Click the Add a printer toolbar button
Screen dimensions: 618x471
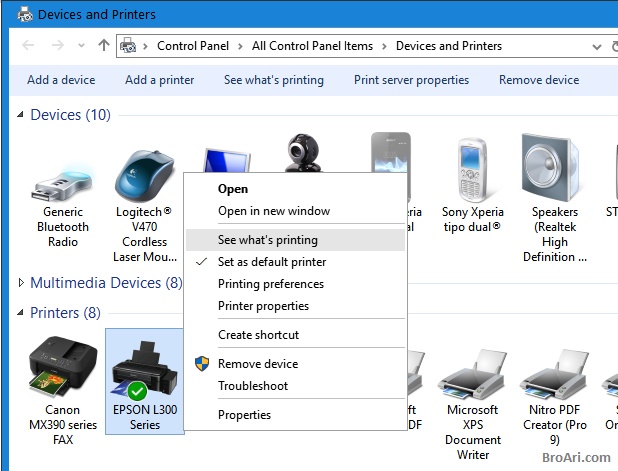click(160, 80)
